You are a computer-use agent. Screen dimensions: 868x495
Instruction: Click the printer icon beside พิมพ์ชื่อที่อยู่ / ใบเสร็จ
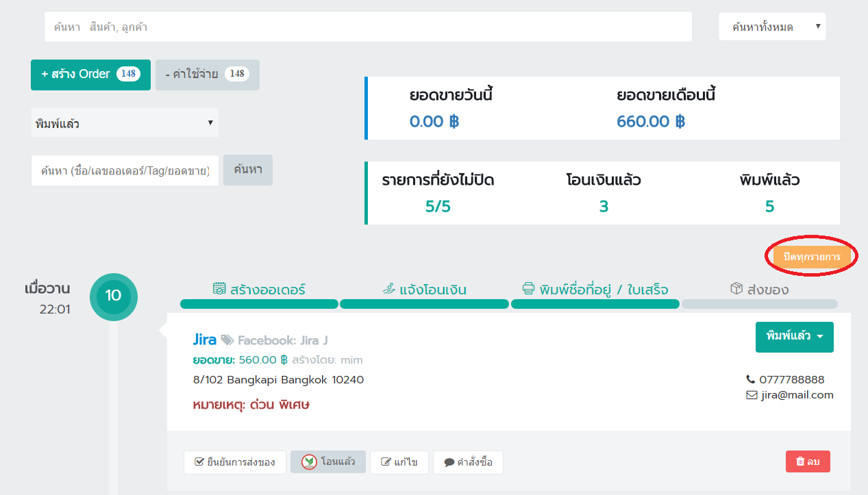click(x=528, y=289)
